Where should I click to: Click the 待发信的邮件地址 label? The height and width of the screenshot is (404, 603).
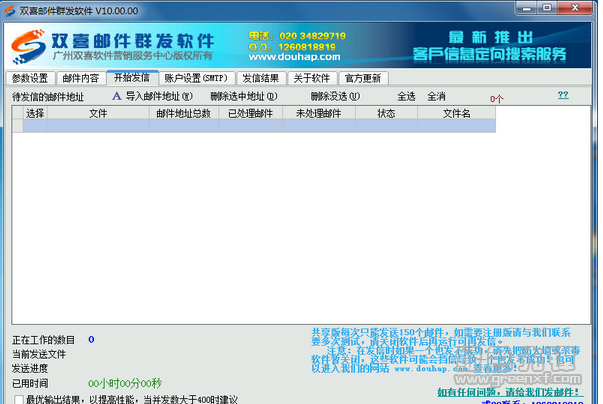[x=48, y=97]
